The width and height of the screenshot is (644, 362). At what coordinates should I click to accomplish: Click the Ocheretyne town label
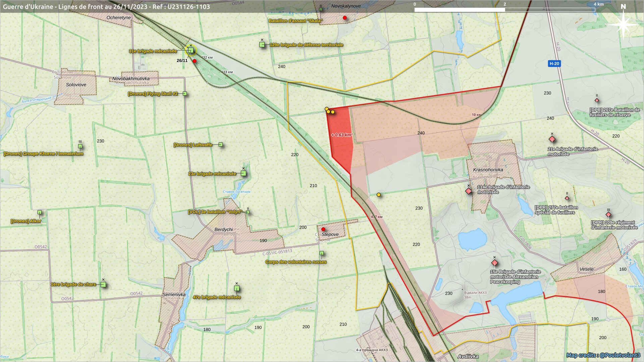(x=118, y=17)
